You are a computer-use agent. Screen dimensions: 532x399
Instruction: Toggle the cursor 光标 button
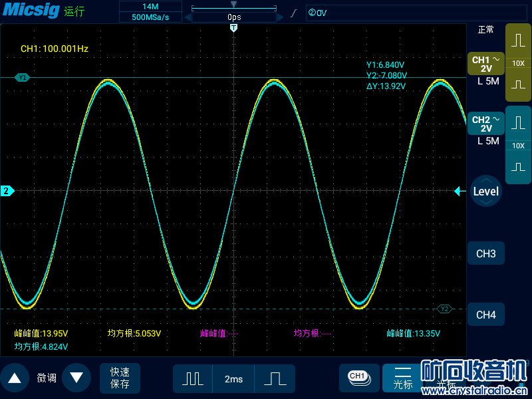pos(403,378)
